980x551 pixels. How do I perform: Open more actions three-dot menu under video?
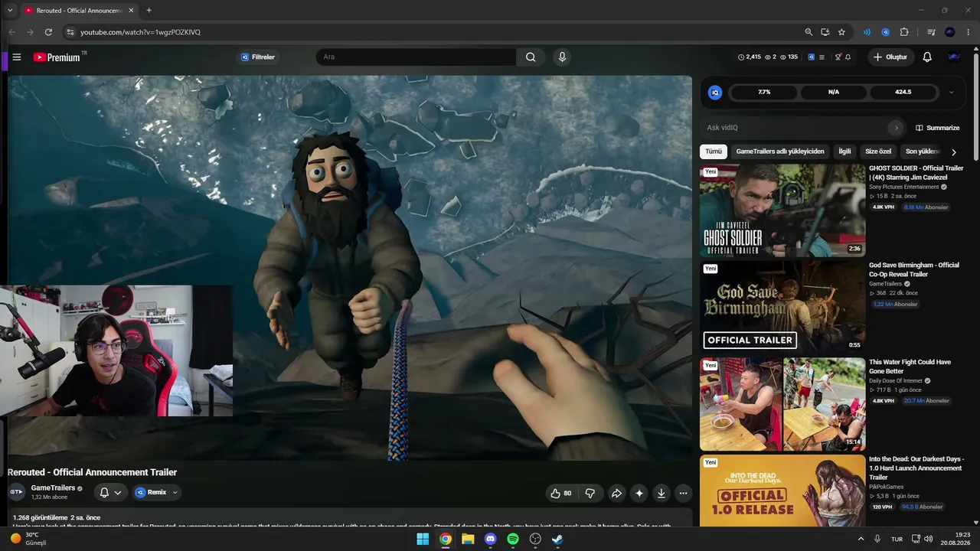pyautogui.click(x=684, y=494)
